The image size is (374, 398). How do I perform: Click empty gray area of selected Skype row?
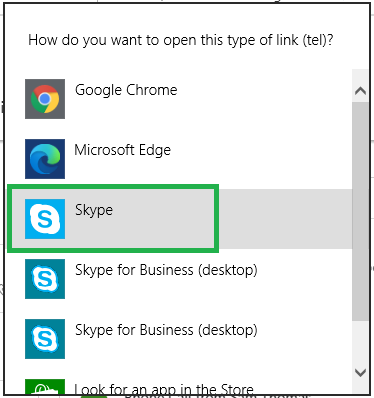coord(285,219)
